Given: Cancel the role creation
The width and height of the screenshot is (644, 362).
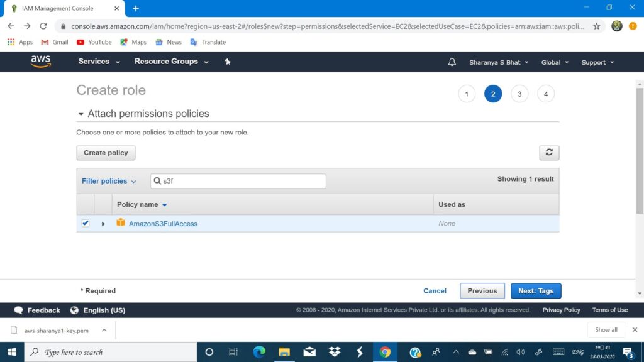Looking at the screenshot, I should point(435,291).
